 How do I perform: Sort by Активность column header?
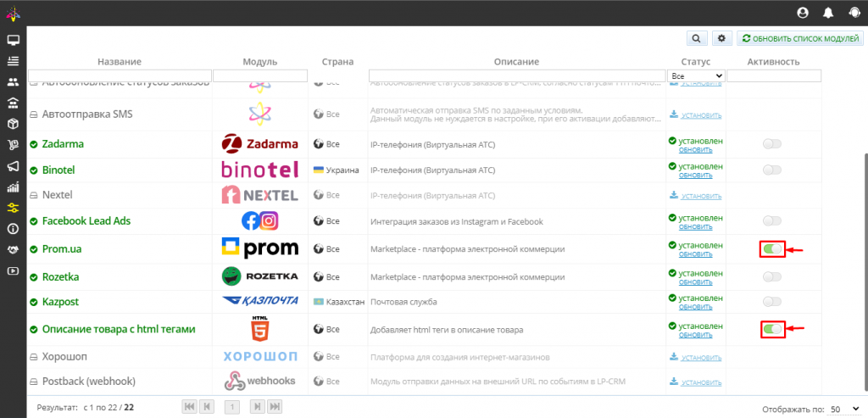(773, 61)
